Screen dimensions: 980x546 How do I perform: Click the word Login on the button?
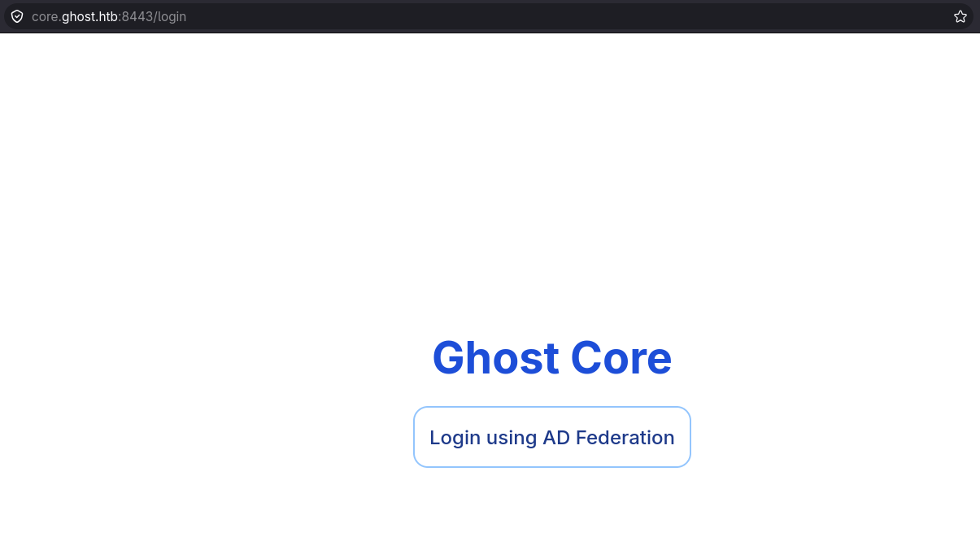tap(455, 438)
